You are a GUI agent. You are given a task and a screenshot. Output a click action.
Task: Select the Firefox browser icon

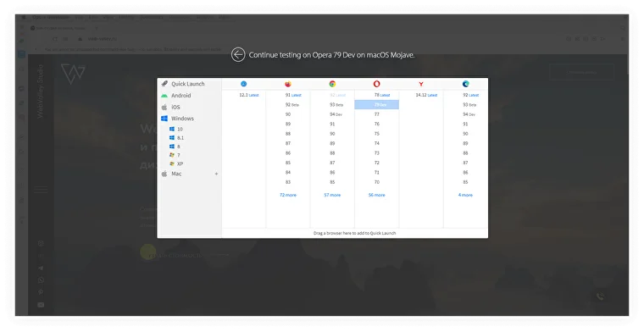click(x=288, y=84)
